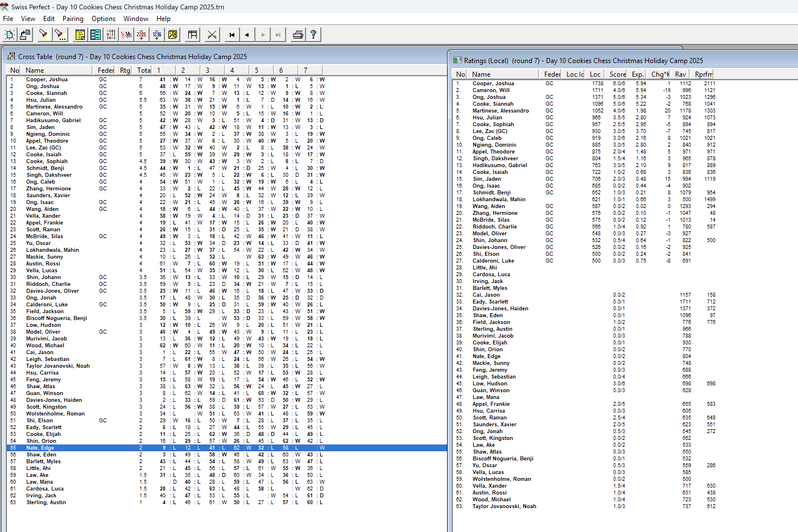
Task: Click the Rav column header in Ratings window
Action: pos(680,74)
